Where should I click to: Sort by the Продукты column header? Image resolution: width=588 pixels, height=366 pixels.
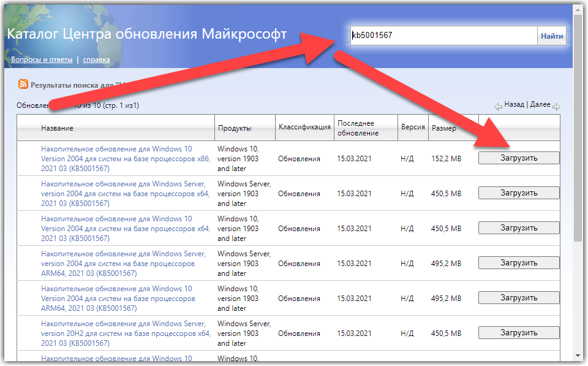[x=234, y=128]
